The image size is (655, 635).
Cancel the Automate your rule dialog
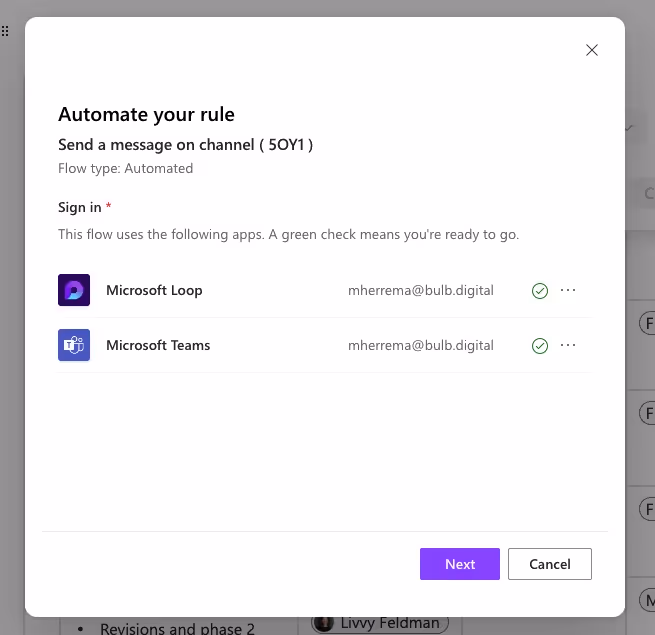[x=549, y=564]
